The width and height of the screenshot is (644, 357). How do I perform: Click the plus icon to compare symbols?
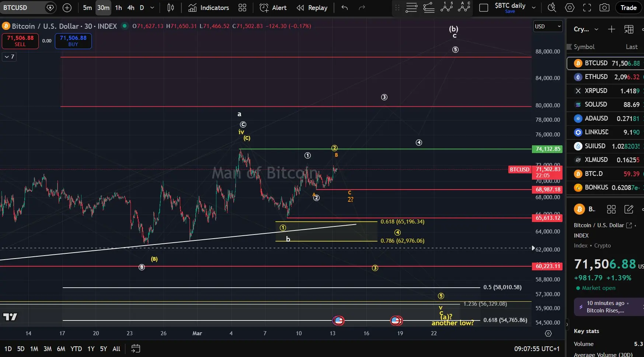(67, 8)
